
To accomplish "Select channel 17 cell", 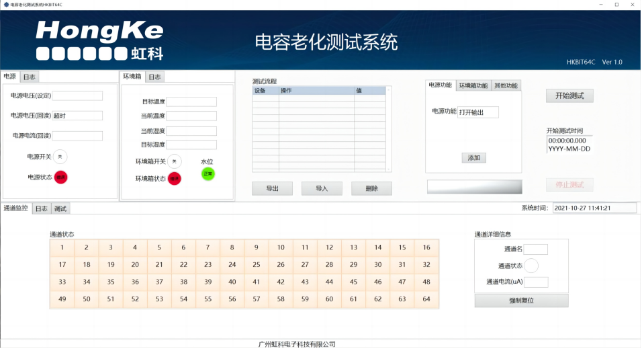I will [62, 265].
